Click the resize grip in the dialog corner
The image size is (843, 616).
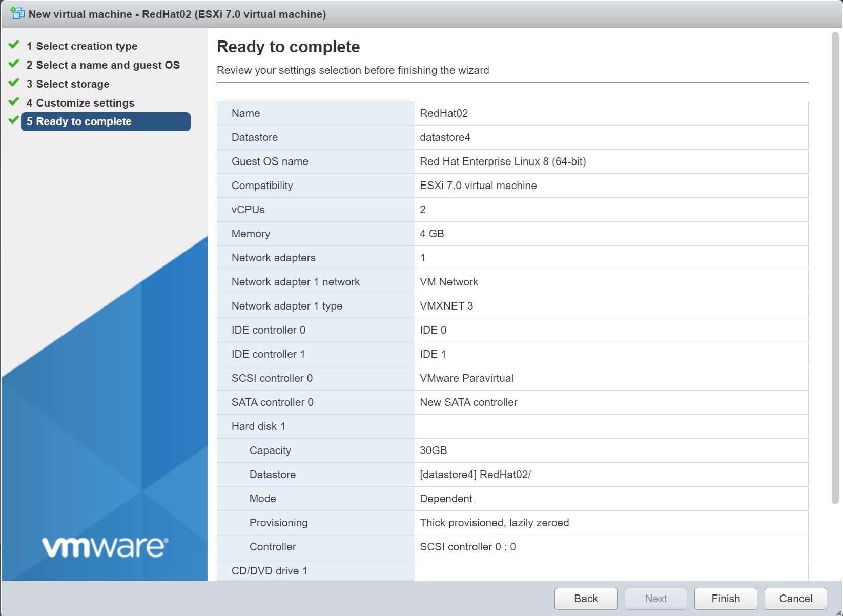pos(838,612)
